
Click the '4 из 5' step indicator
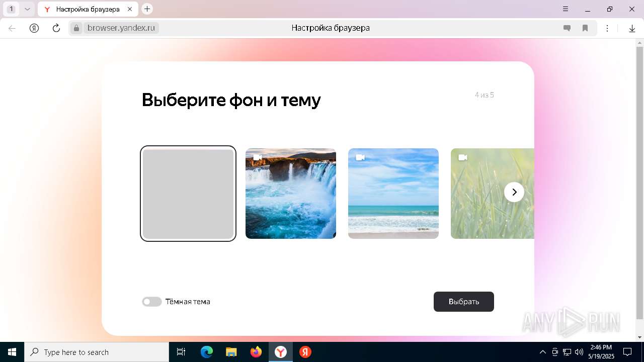pyautogui.click(x=485, y=95)
